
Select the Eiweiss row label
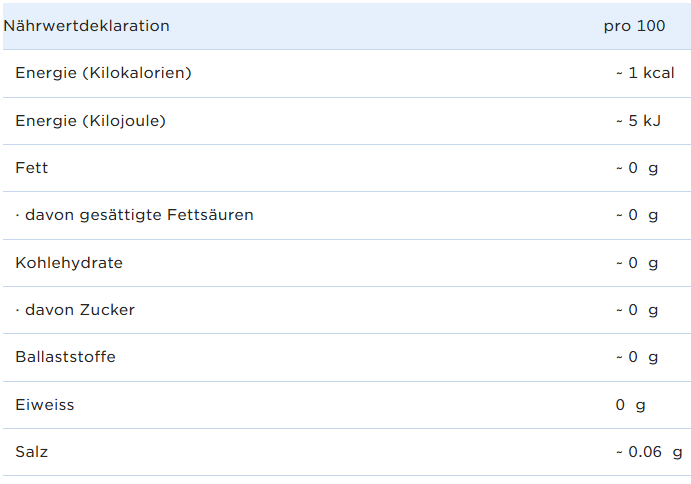tap(45, 405)
